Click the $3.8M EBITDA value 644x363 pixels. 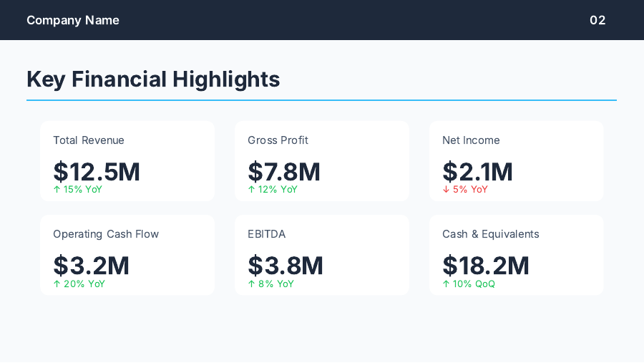pyautogui.click(x=286, y=266)
